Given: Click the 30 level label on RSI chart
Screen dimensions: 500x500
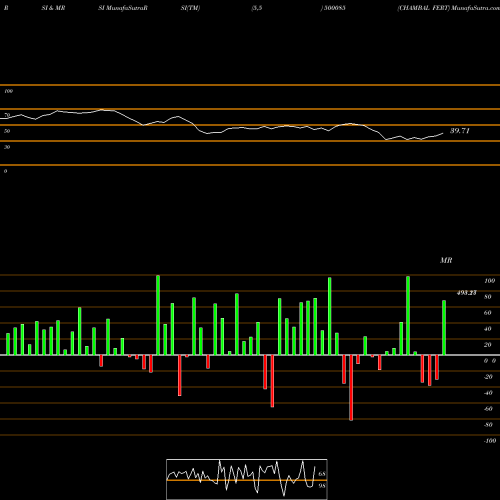Looking at the screenshot, I should (x=7, y=147).
